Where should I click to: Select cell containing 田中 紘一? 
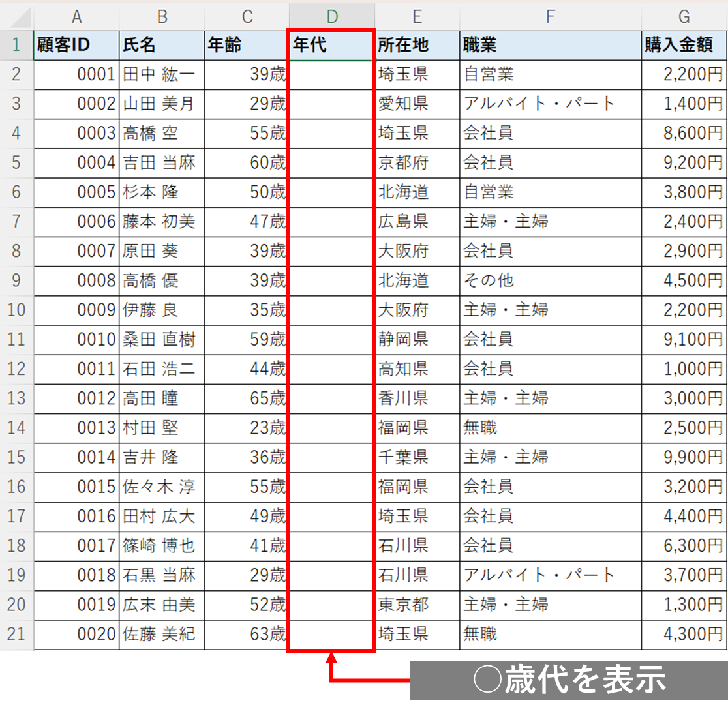[162, 74]
